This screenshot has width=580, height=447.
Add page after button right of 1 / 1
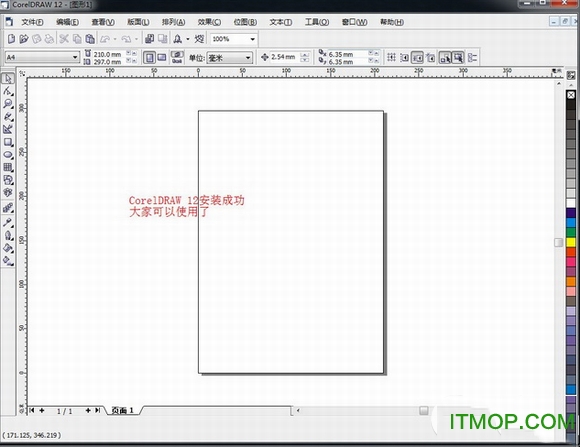[x=88, y=410]
